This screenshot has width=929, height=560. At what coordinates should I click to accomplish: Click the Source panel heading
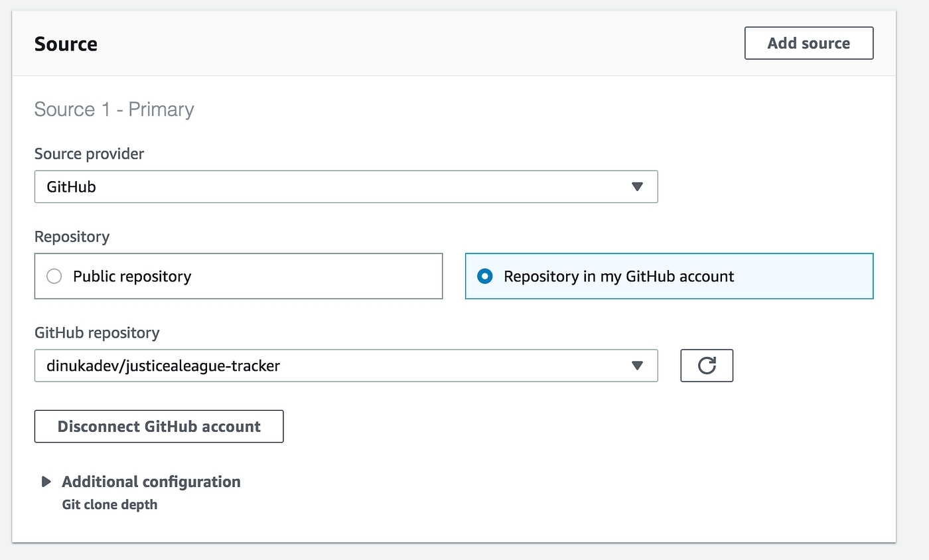(66, 44)
